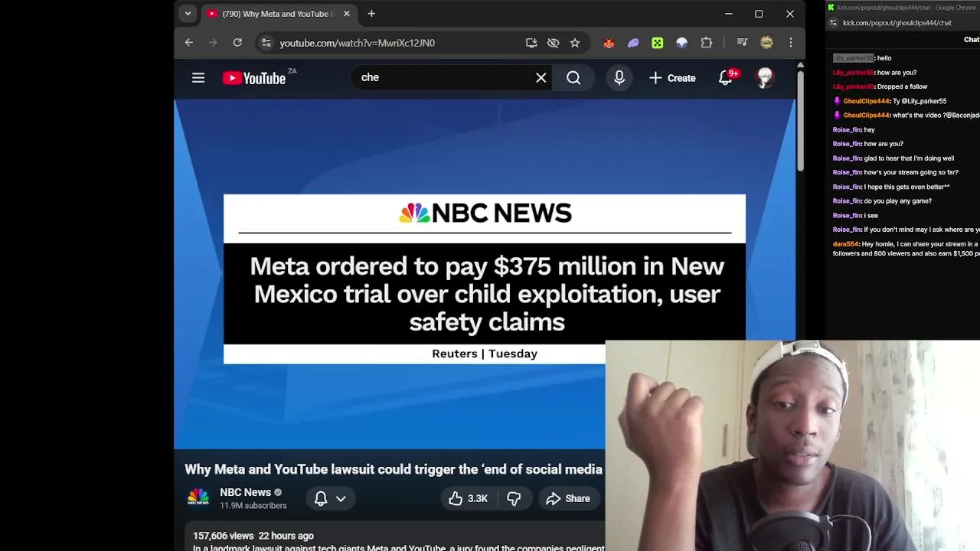This screenshot has height=551, width=980.
Task: Reload the YouTube page
Action: pyautogui.click(x=237, y=43)
